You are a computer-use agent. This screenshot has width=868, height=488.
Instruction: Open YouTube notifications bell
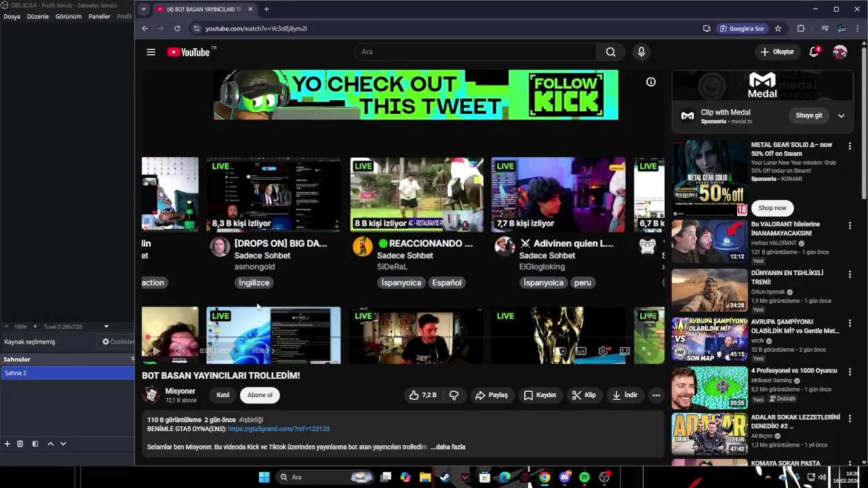click(814, 52)
